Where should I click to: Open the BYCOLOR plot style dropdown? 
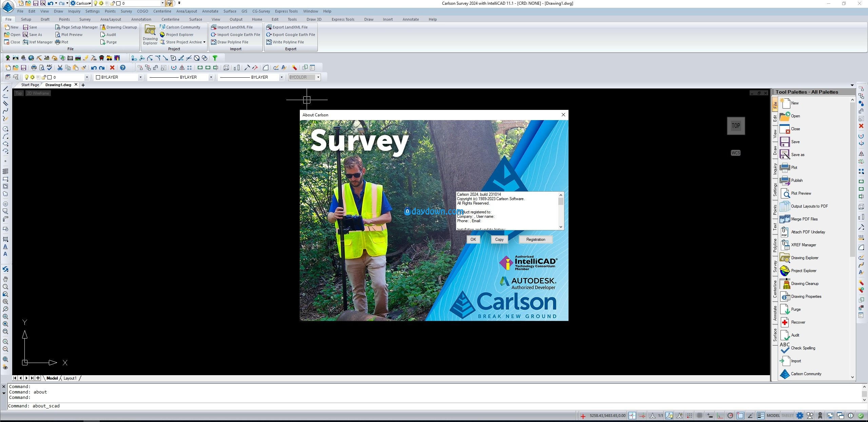[318, 77]
